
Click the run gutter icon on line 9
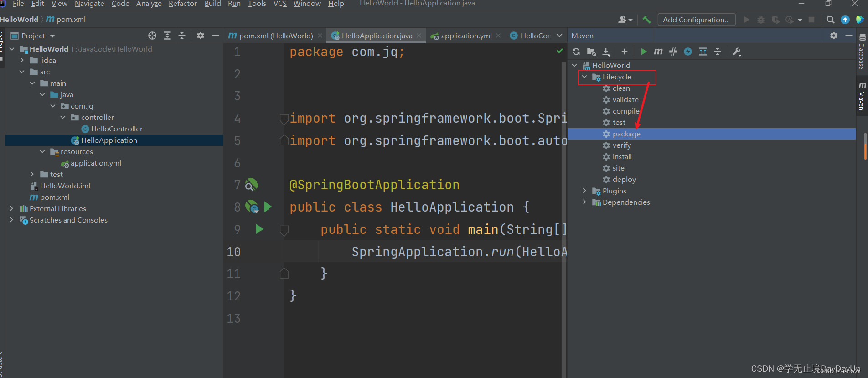click(x=259, y=229)
